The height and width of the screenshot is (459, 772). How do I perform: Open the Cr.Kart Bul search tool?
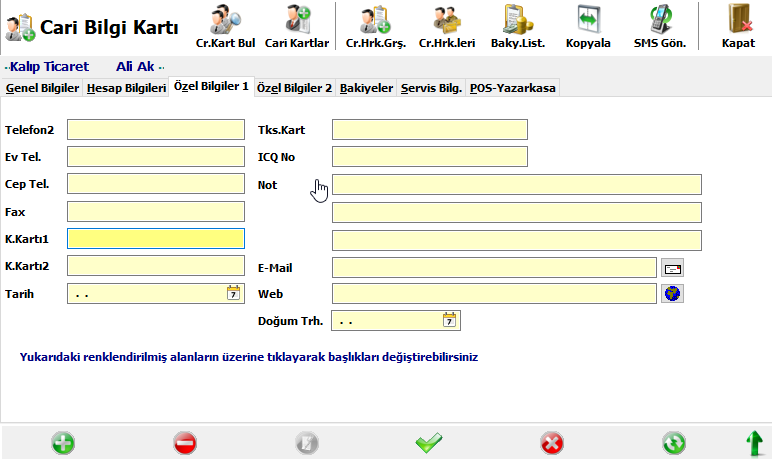tap(225, 27)
